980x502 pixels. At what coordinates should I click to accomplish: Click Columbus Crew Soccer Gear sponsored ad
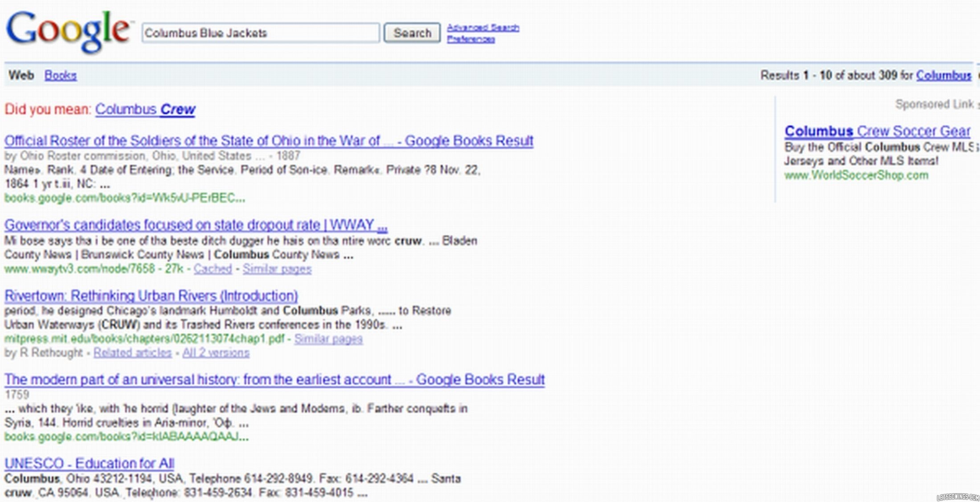877,131
